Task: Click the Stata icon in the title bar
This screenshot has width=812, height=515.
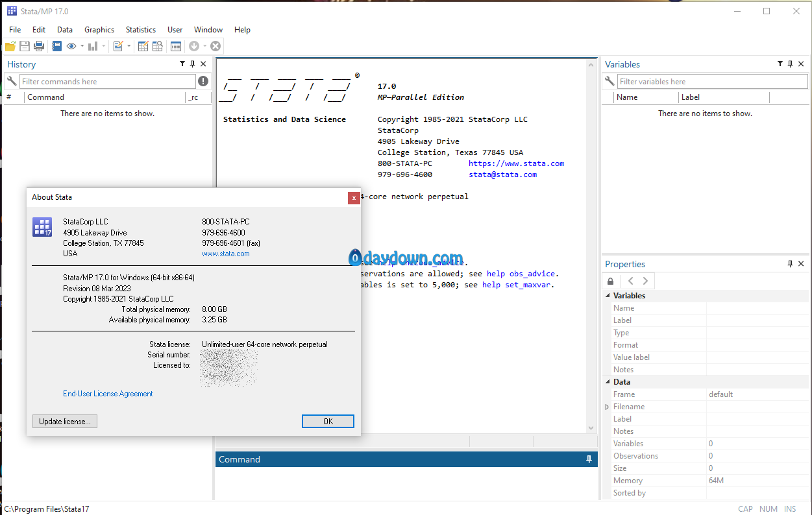Action: pyautogui.click(x=12, y=11)
